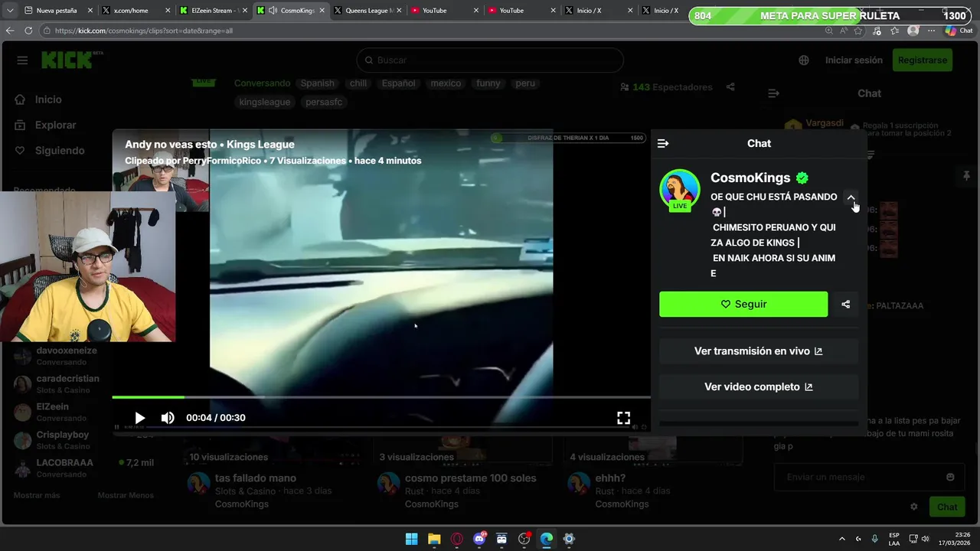The width and height of the screenshot is (980, 551).
Task: Select the kingsleague tag
Action: 265,102
